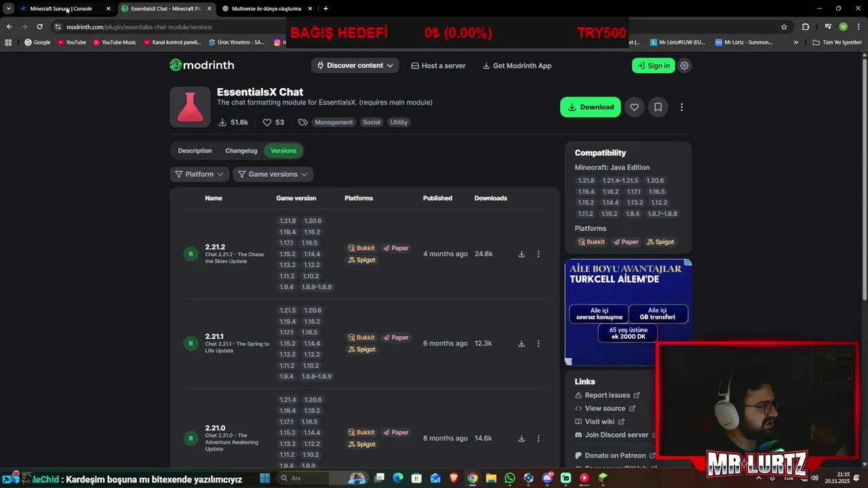Open Get Modrinth App link
Viewport: 868px width, 488px height.
pos(517,66)
